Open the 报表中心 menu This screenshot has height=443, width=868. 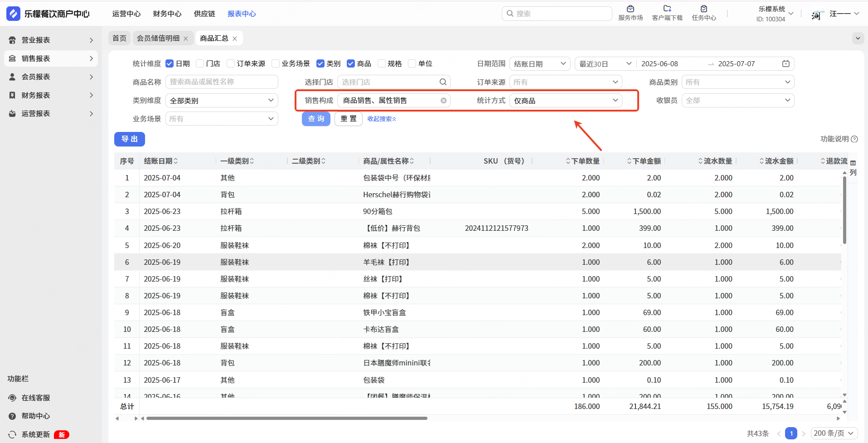pos(242,14)
